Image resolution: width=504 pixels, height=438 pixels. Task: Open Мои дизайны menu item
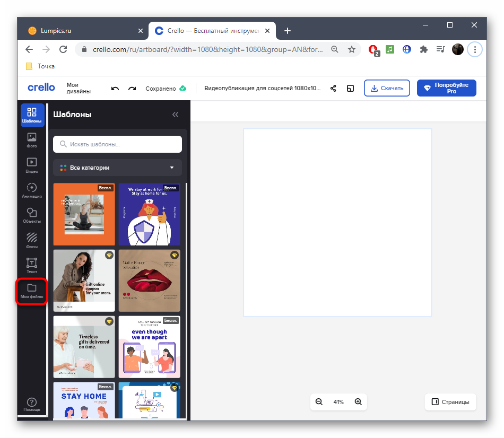[79, 88]
